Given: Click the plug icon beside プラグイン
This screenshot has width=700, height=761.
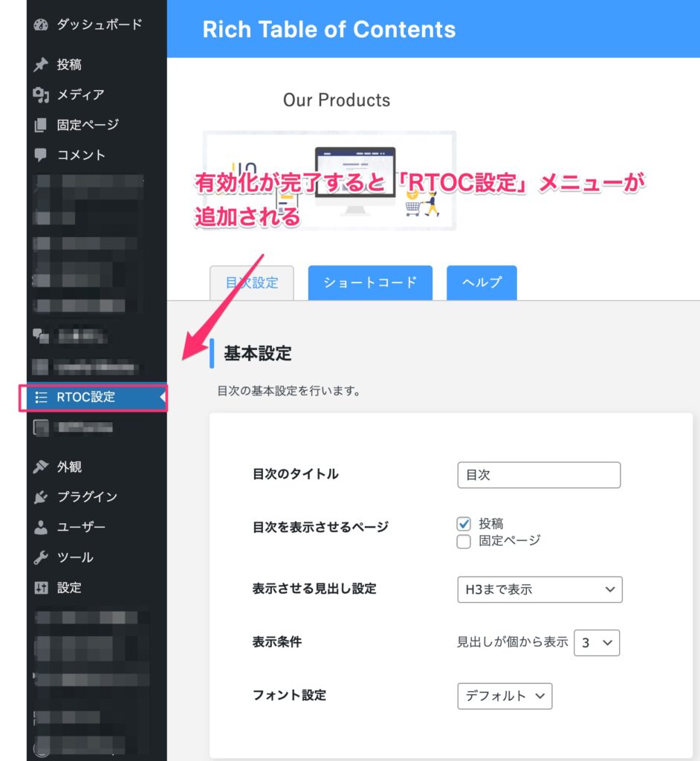Looking at the screenshot, I should coord(41,497).
